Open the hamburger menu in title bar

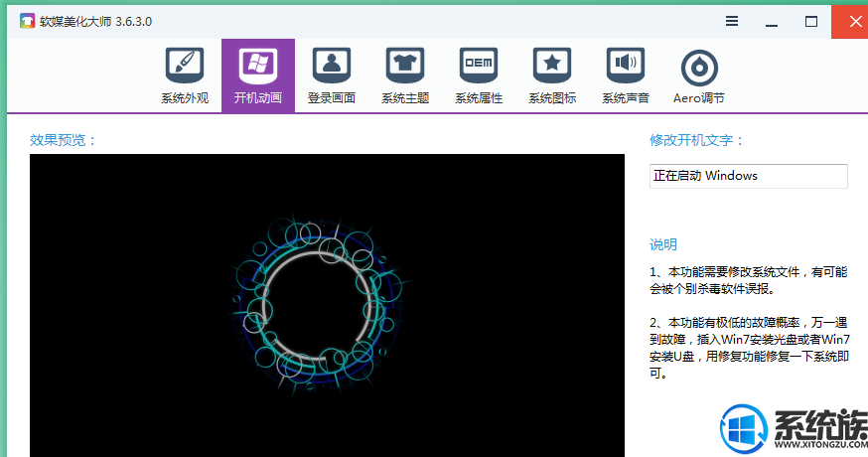coord(732,21)
